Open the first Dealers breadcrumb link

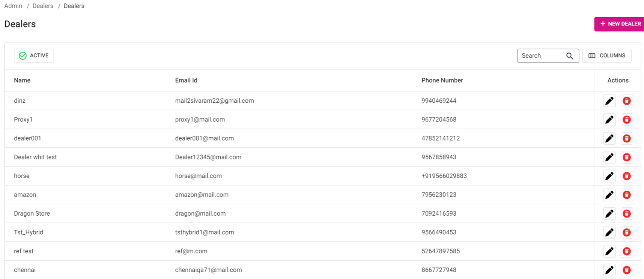coord(43,6)
